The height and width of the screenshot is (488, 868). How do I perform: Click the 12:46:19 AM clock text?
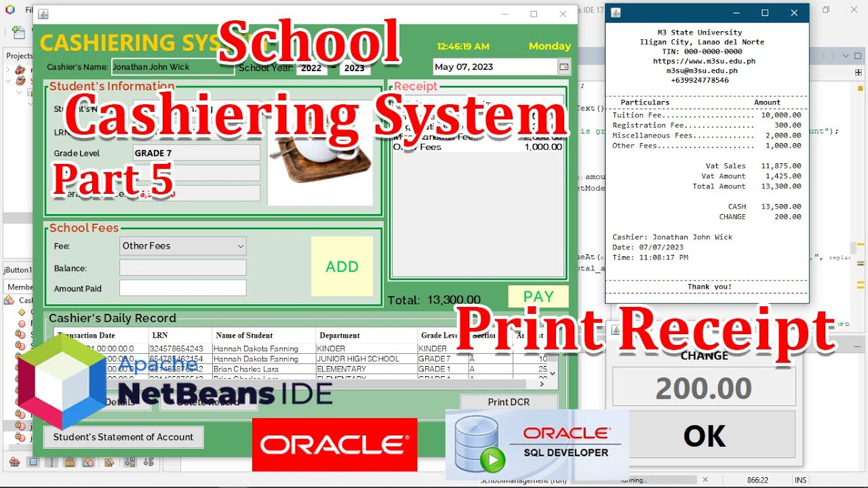(x=463, y=47)
